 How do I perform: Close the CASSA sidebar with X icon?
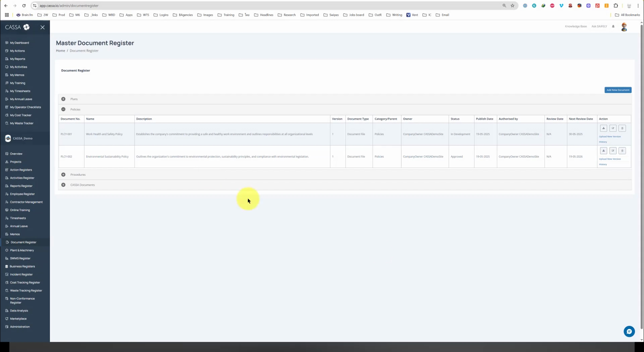pos(42,27)
